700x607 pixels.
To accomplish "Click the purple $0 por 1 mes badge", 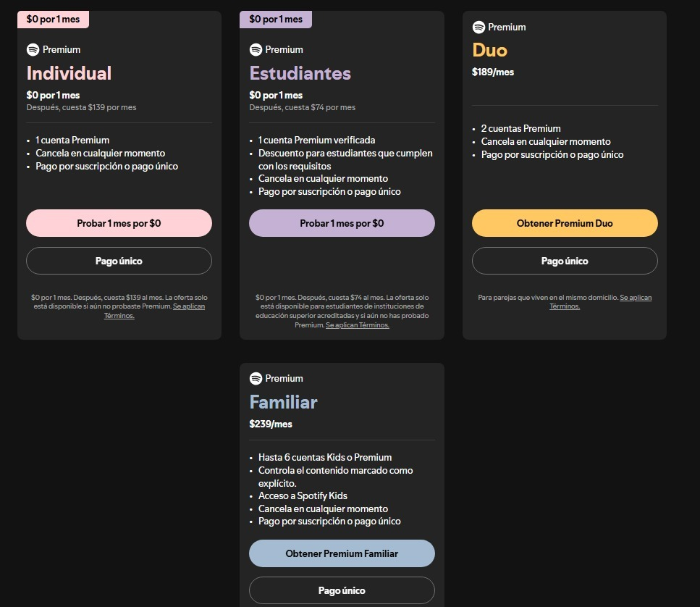I will pyautogui.click(x=276, y=20).
